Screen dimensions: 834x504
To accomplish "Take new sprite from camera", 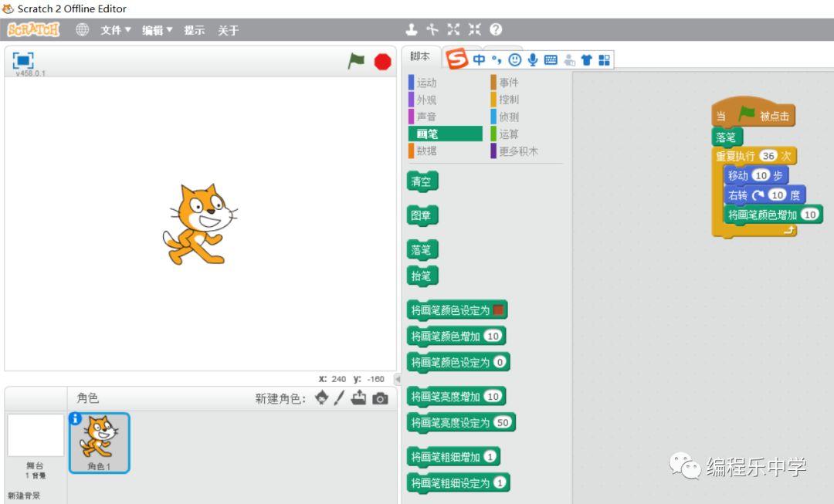I will [x=380, y=398].
